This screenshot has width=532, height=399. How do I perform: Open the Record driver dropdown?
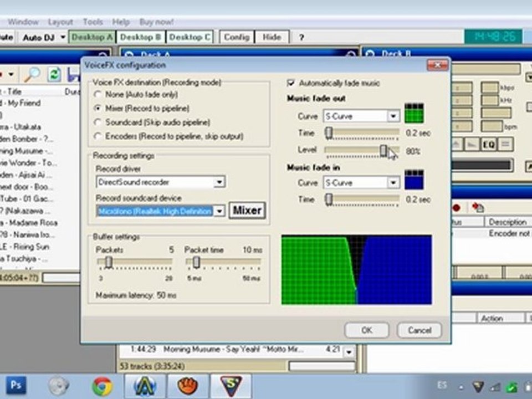pos(219,182)
